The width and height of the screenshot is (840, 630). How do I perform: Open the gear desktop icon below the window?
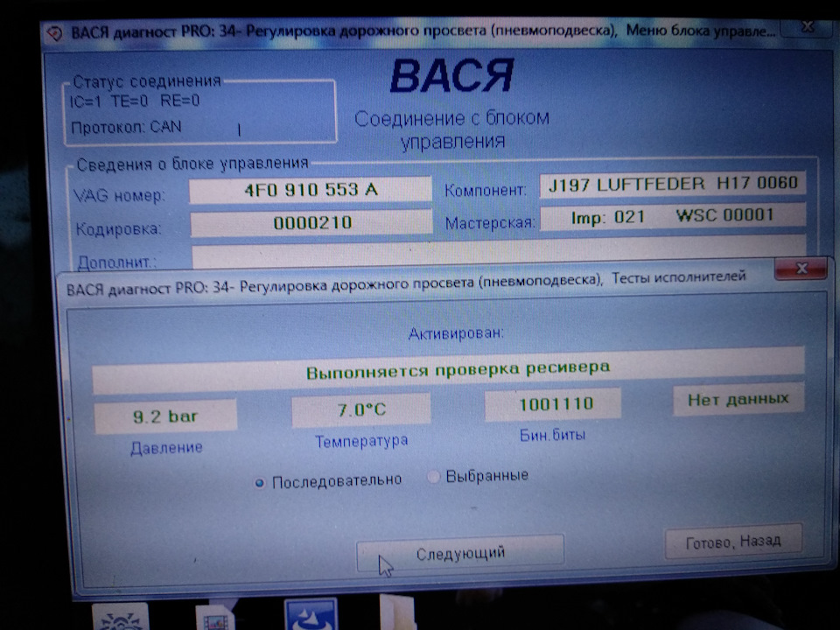point(121,618)
